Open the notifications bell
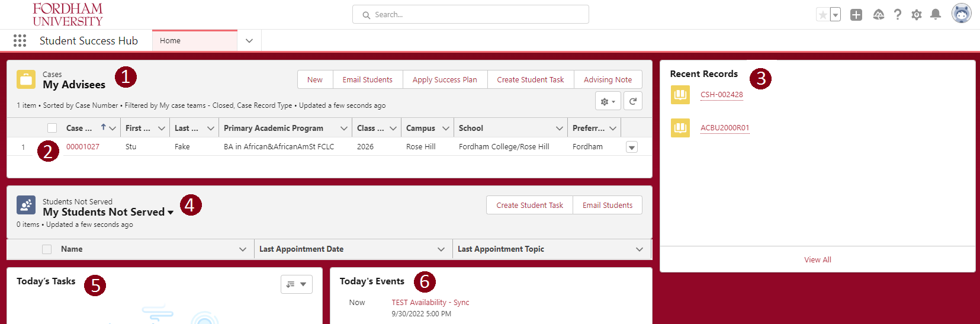Viewport: 980px width, 324px height. (x=936, y=15)
